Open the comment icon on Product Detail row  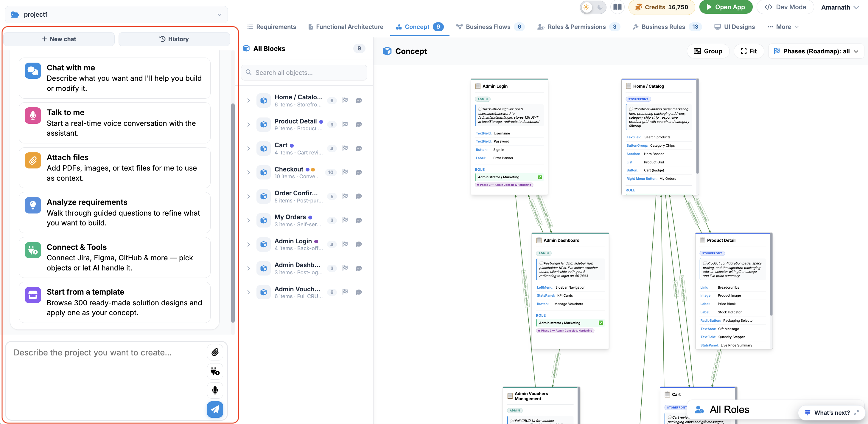pyautogui.click(x=359, y=124)
